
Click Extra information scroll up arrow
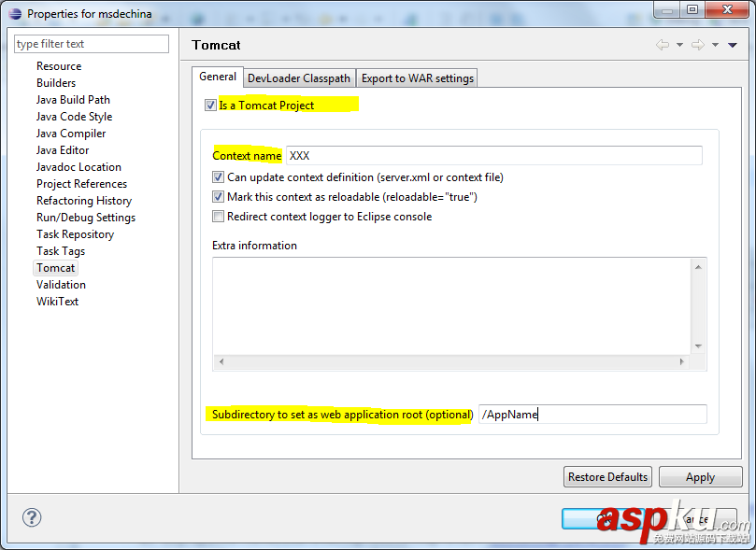(x=698, y=267)
